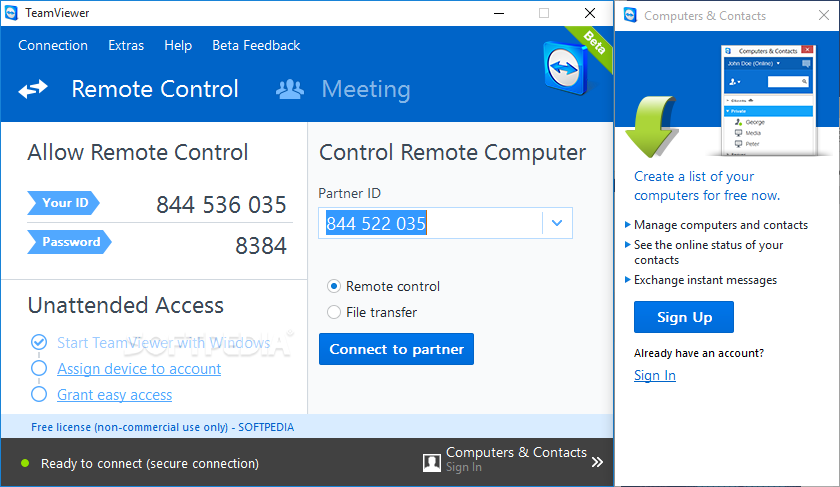The width and height of the screenshot is (840, 487).
Task: Click circle next to Assign device to account
Action: click(39, 368)
